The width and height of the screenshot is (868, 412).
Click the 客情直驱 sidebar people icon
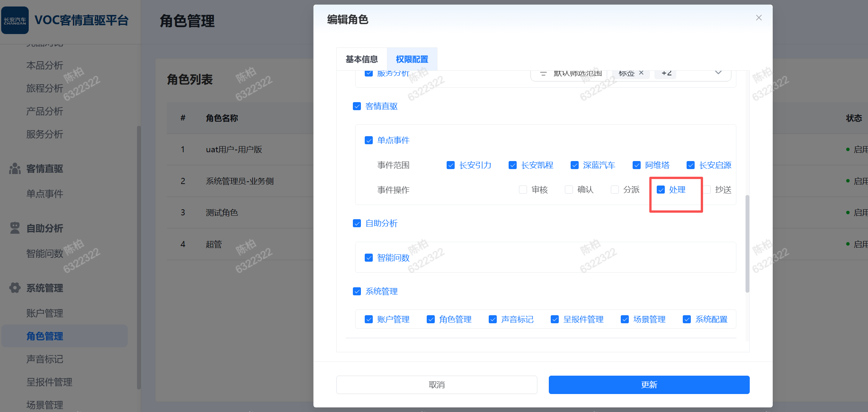tap(15, 169)
